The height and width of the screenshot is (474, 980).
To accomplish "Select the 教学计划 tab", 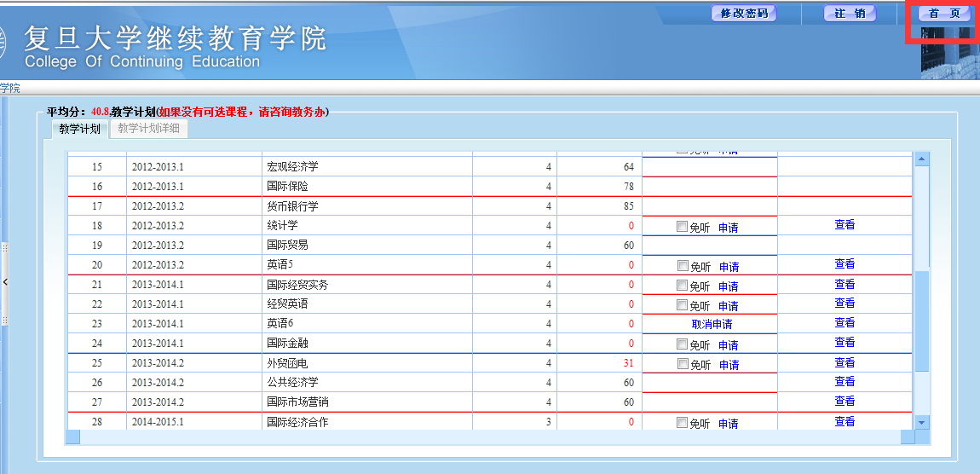I will point(79,129).
